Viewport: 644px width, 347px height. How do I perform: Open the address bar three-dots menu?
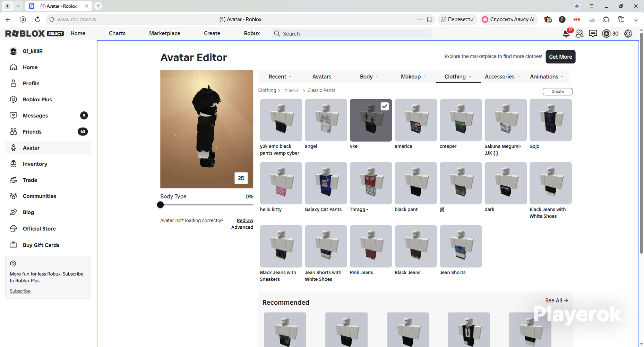(420, 19)
